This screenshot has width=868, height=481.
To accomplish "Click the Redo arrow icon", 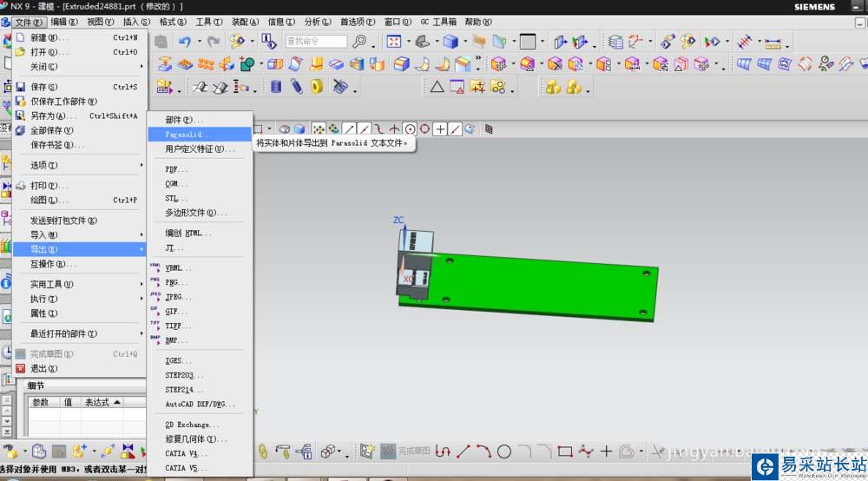I will (214, 42).
